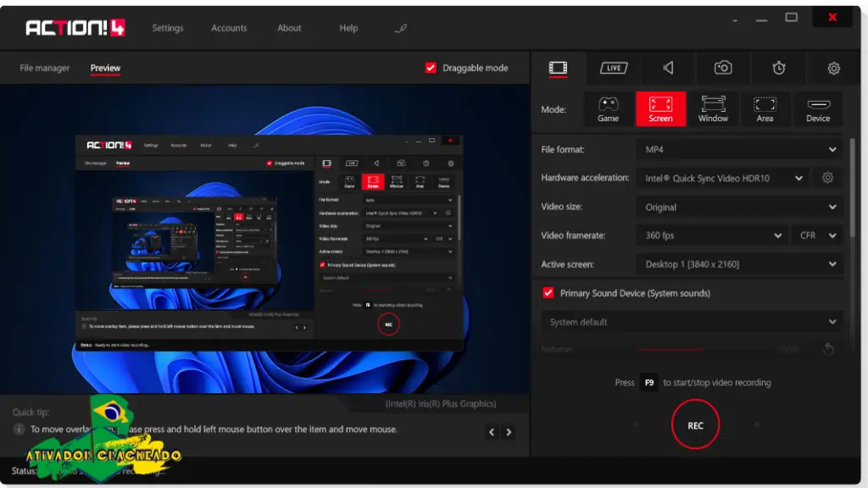Image resolution: width=868 pixels, height=488 pixels.
Task: Switch to the LIVE streaming tab
Action: point(614,68)
